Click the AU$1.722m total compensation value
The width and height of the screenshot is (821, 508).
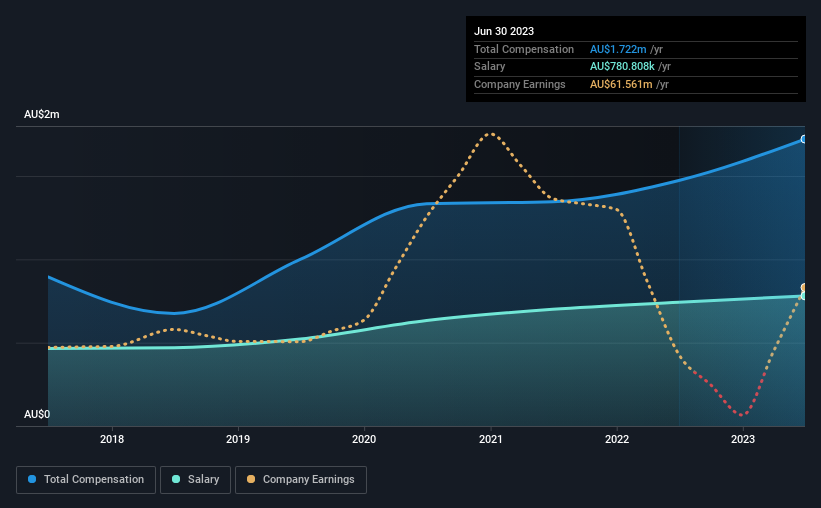click(618, 49)
